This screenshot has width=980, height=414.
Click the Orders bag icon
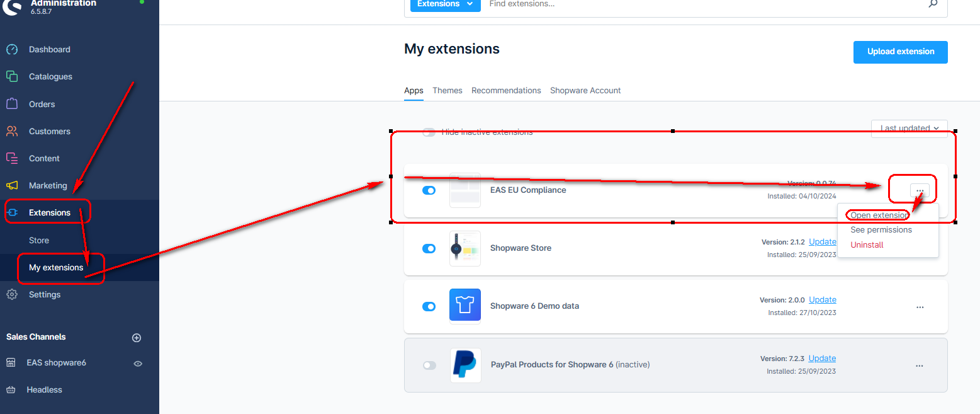coord(12,104)
